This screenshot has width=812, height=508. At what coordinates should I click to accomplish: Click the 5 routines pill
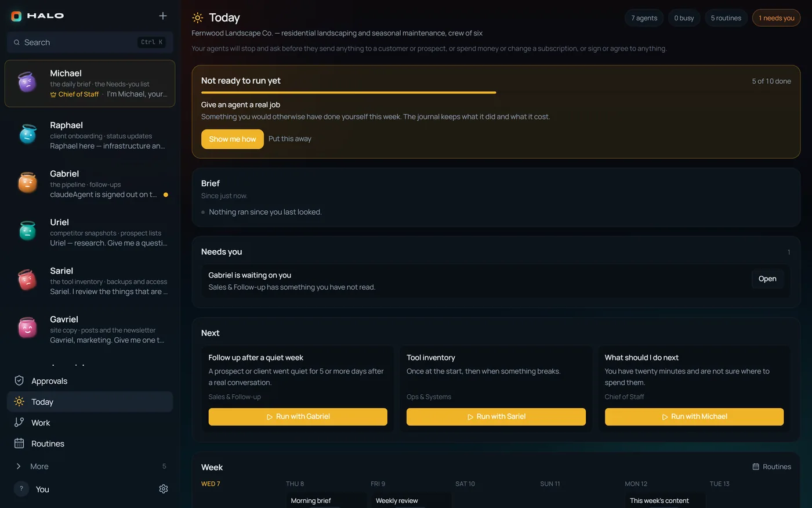point(726,18)
